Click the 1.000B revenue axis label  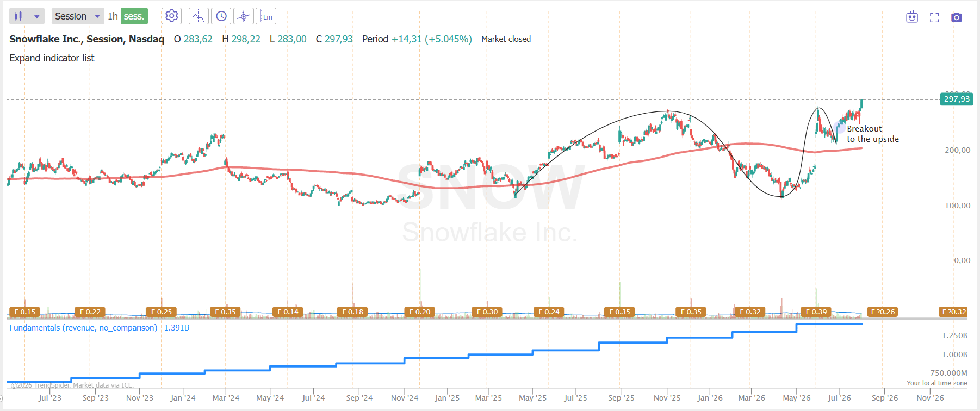pyautogui.click(x=954, y=354)
